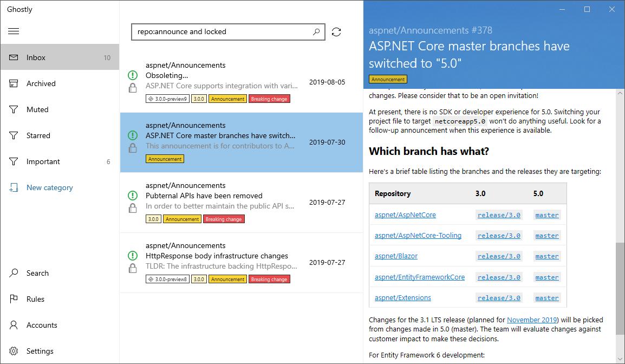Open master link for aspnet/Blazor
Image resolution: width=625 pixels, height=364 pixels.
click(x=547, y=256)
